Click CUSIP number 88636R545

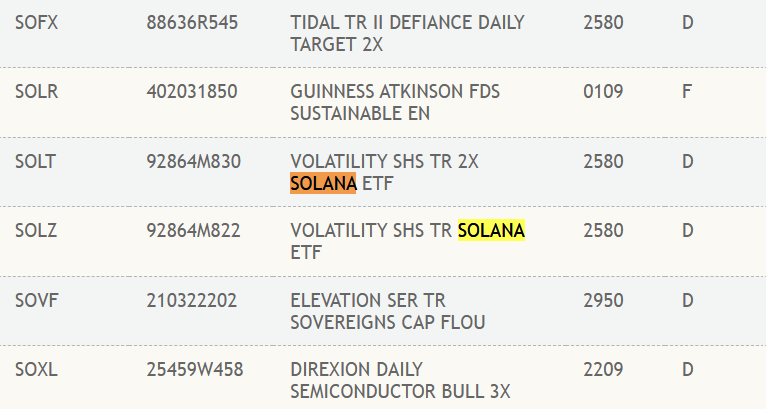click(192, 22)
